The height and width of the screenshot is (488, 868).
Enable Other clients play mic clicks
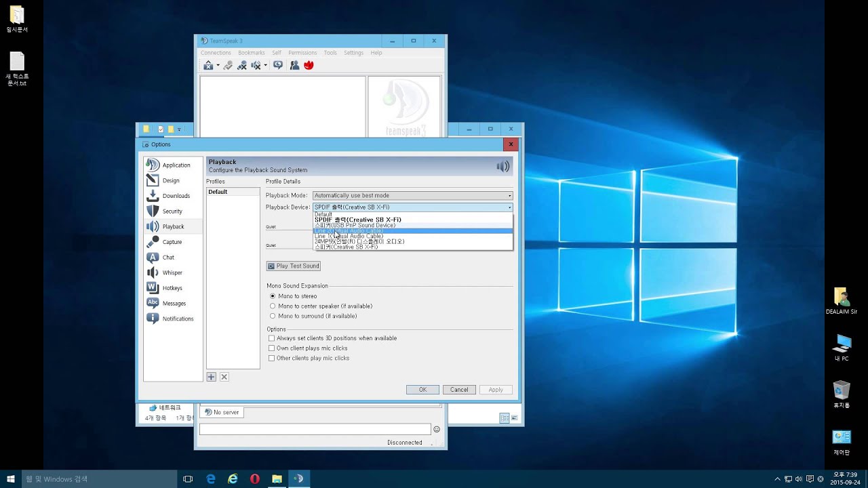[309, 358]
